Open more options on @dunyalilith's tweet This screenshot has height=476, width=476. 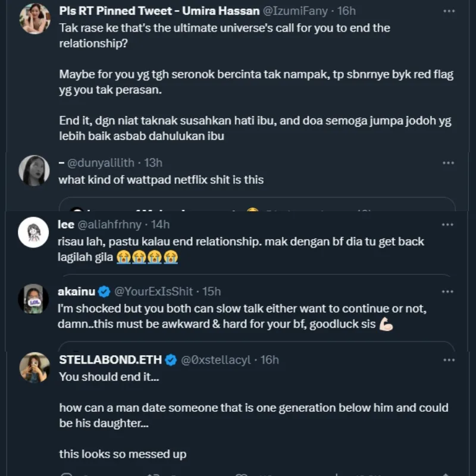click(448, 162)
